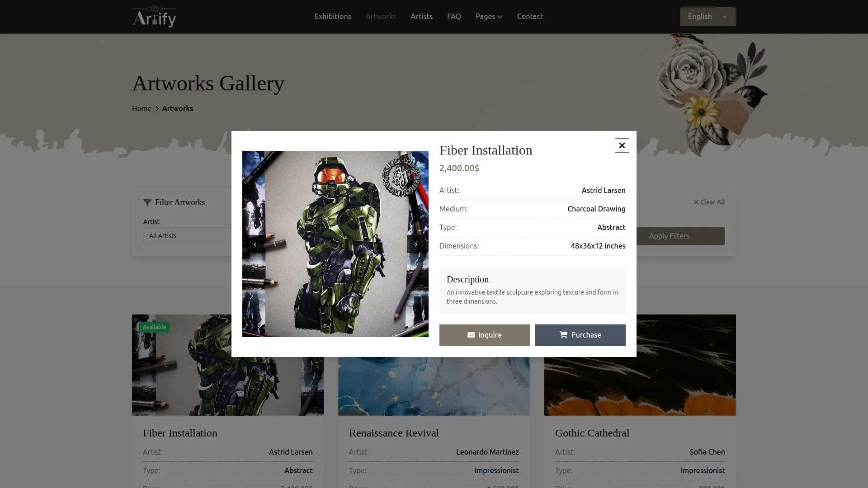
Task: Show next image in modal carousel
Action: 416,244
